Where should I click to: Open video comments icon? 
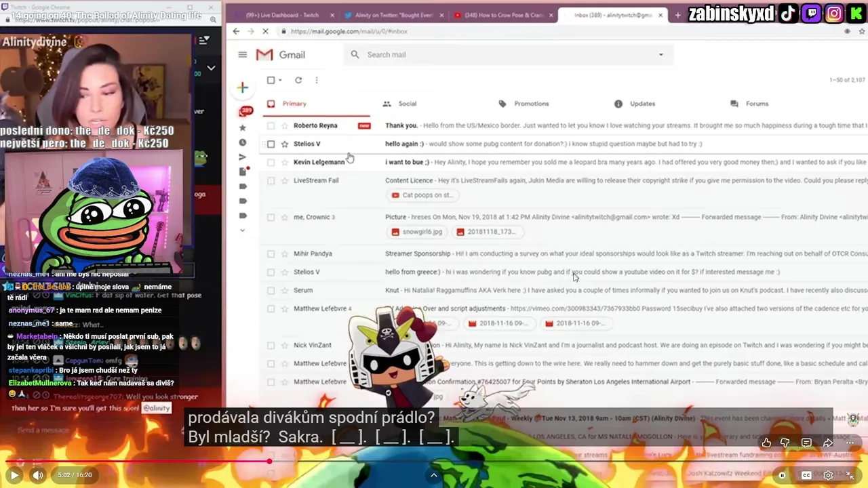click(806, 443)
